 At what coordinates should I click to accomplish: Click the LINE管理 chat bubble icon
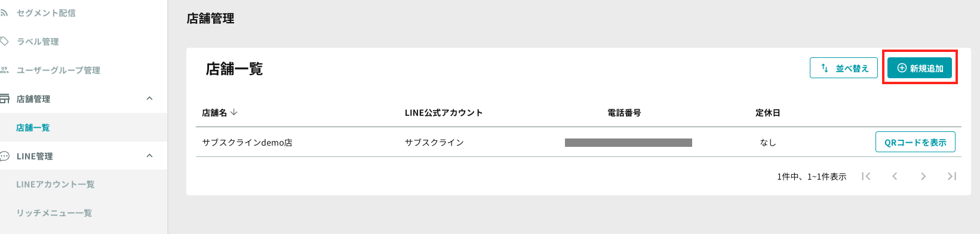pyautogui.click(x=4, y=156)
